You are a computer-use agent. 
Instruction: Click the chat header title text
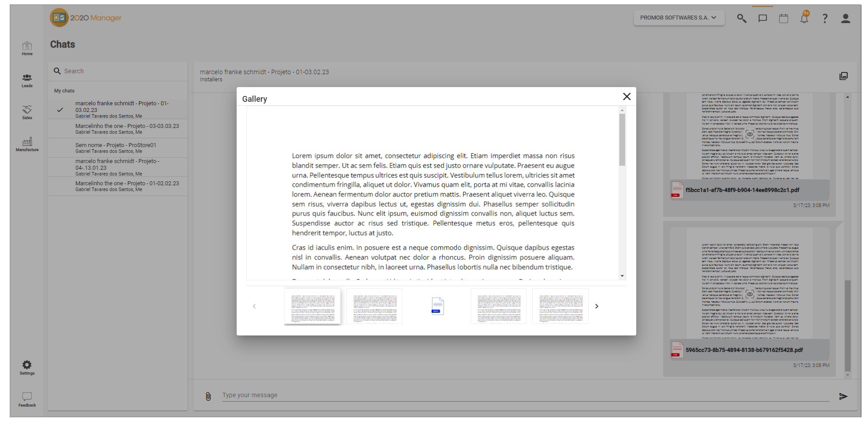265,72
